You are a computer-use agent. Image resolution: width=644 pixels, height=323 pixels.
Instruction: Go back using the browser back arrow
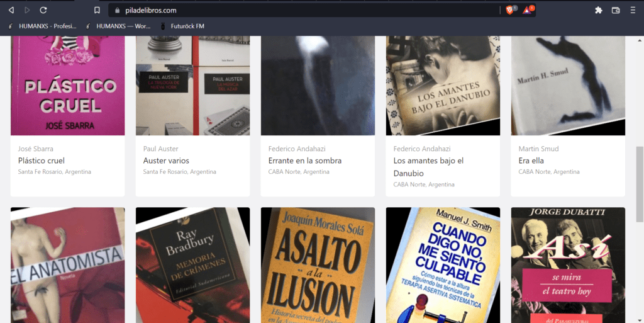[11, 10]
